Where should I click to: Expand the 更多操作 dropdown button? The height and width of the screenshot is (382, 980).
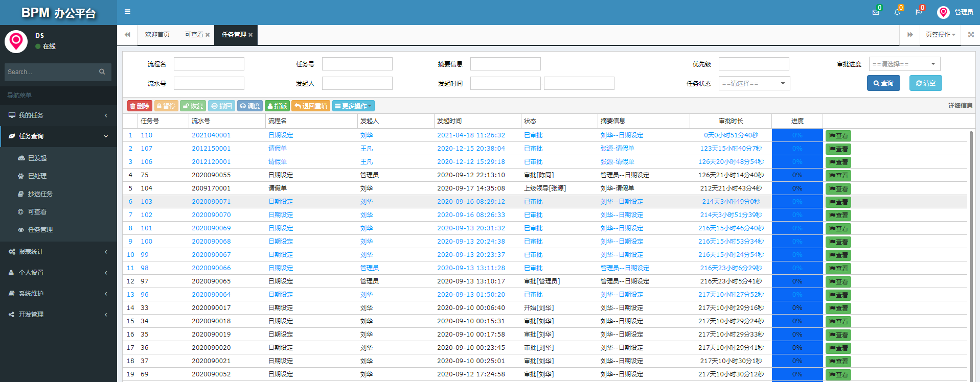point(353,106)
